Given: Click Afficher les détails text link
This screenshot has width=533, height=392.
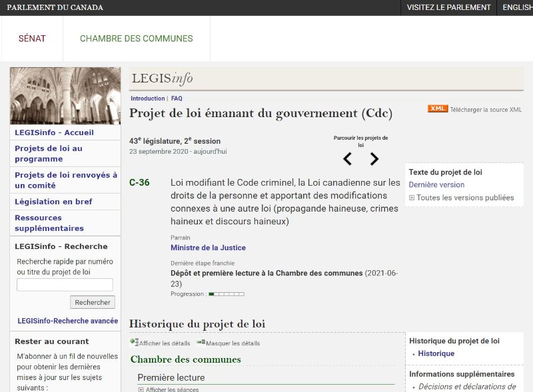Looking at the screenshot, I should coord(165,343).
